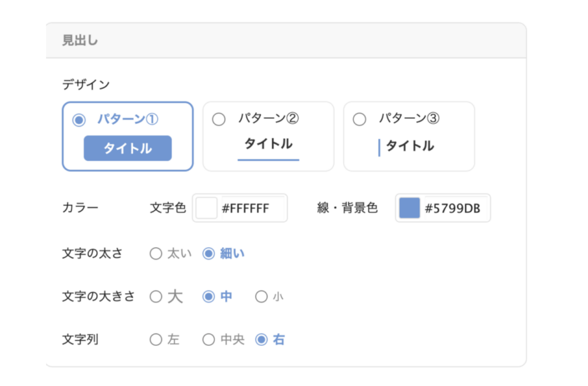Choose 細い for 文字の太さ

(x=208, y=254)
